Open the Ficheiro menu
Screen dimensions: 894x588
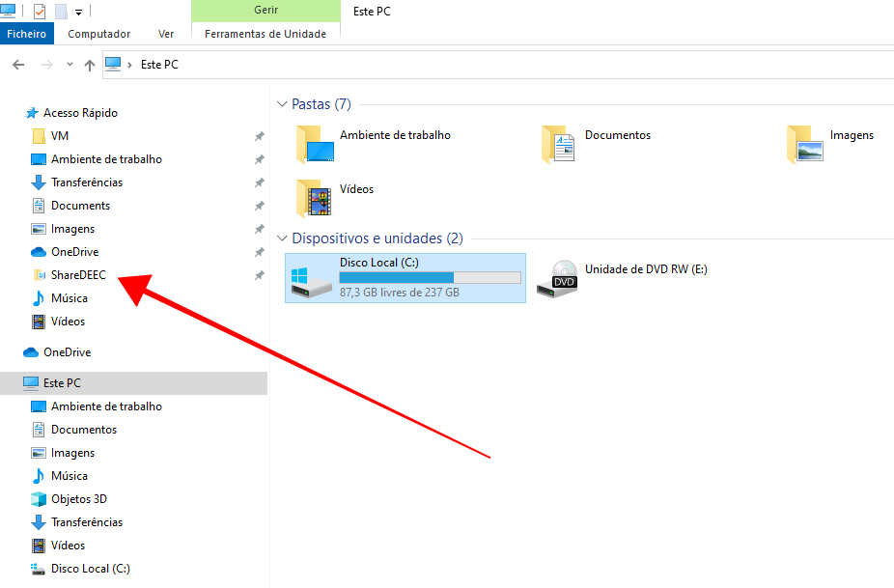(27, 34)
